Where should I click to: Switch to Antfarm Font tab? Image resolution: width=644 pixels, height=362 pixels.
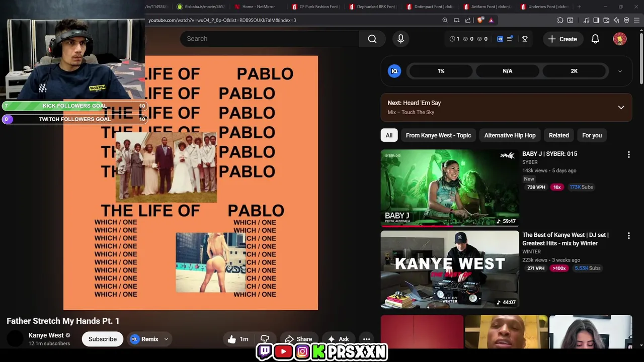[x=487, y=7]
